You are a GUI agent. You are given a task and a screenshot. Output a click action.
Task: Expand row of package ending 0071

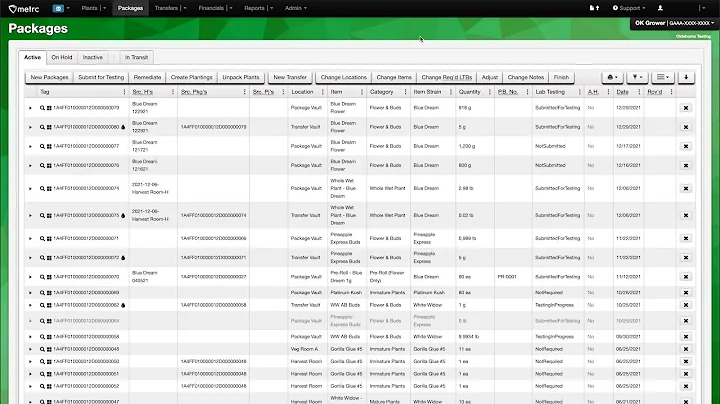tap(30, 239)
